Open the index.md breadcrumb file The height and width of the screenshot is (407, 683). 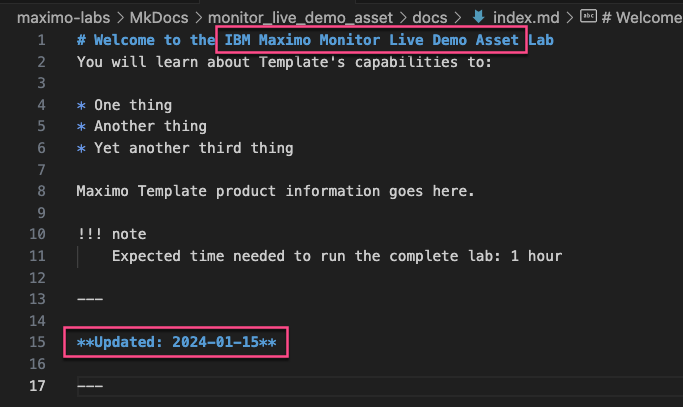point(526,18)
